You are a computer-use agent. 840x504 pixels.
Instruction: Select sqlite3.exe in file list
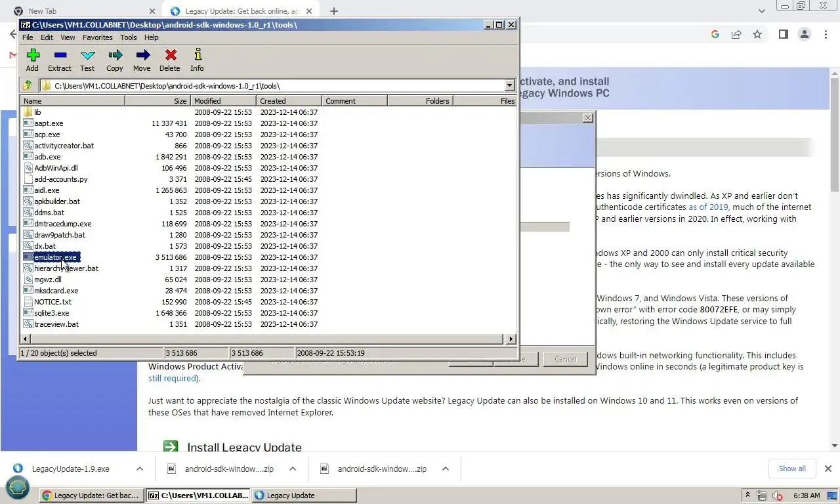[x=52, y=313]
